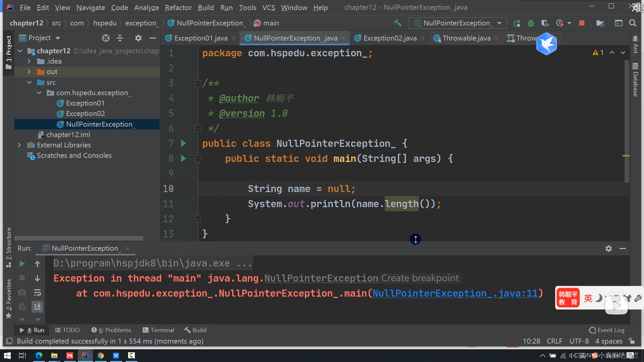Toggle tool window bars icon in status bar
Image resolution: width=644 pixels, height=362 pixels.
[x=9, y=341]
